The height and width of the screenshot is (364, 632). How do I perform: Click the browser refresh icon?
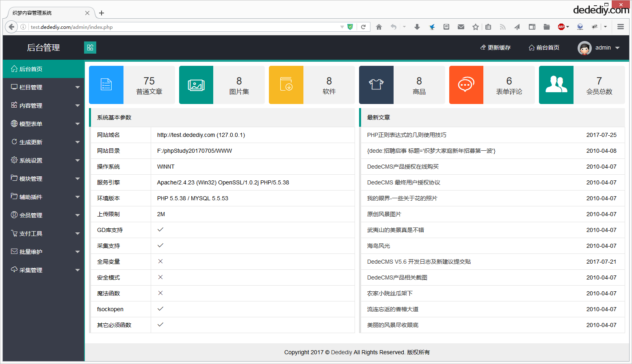click(363, 26)
